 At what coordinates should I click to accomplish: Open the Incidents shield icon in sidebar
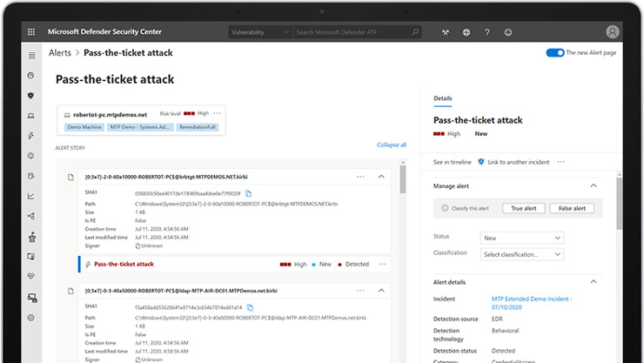[30, 96]
